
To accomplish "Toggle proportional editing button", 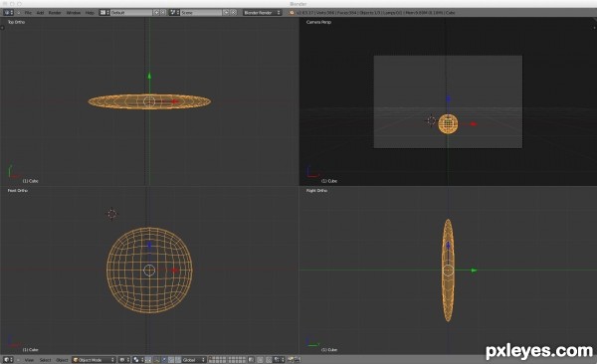I will coord(260,360).
